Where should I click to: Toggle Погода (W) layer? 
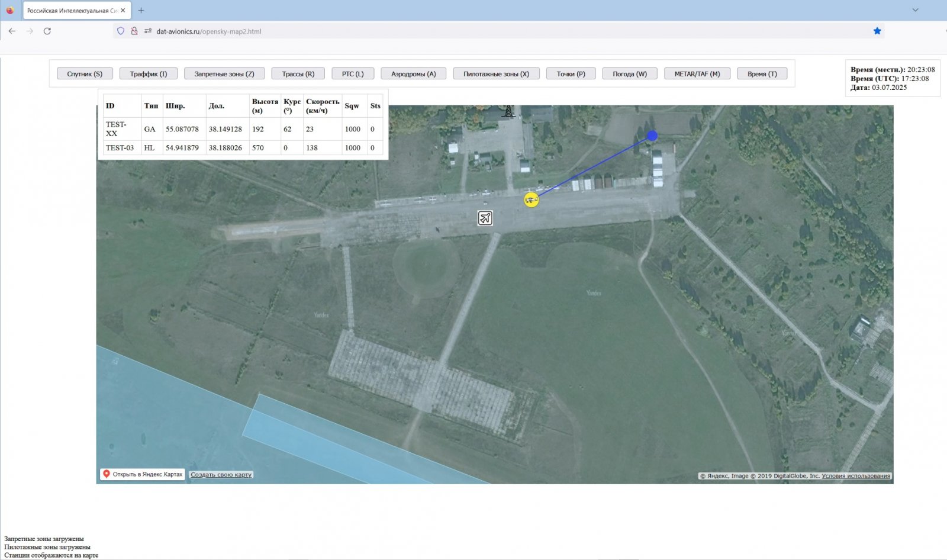point(630,73)
